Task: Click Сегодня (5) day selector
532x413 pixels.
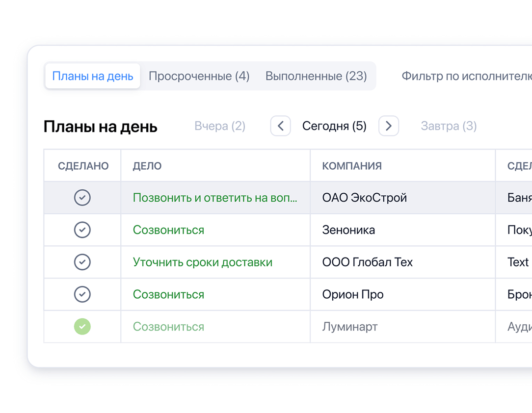Action: [334, 126]
